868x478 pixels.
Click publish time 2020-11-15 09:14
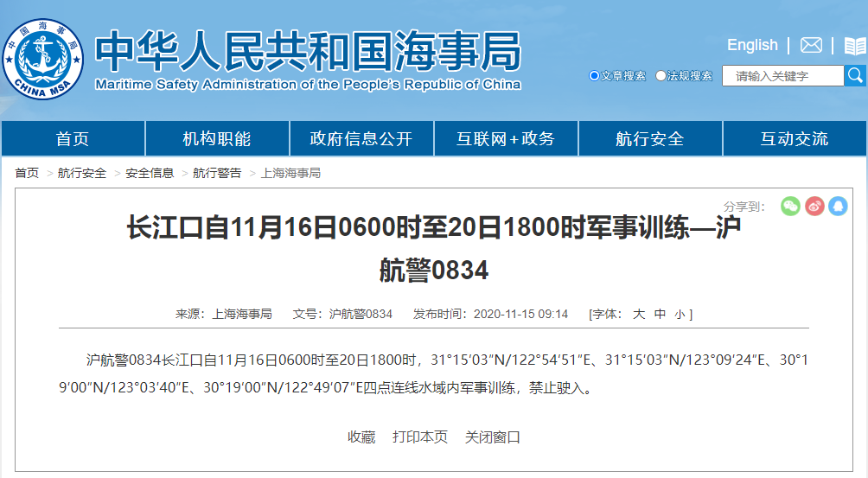tap(521, 315)
